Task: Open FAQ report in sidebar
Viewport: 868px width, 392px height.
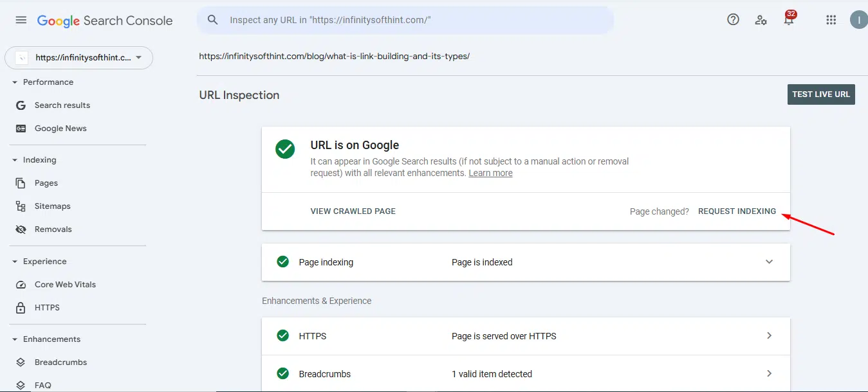Action: [x=43, y=386]
